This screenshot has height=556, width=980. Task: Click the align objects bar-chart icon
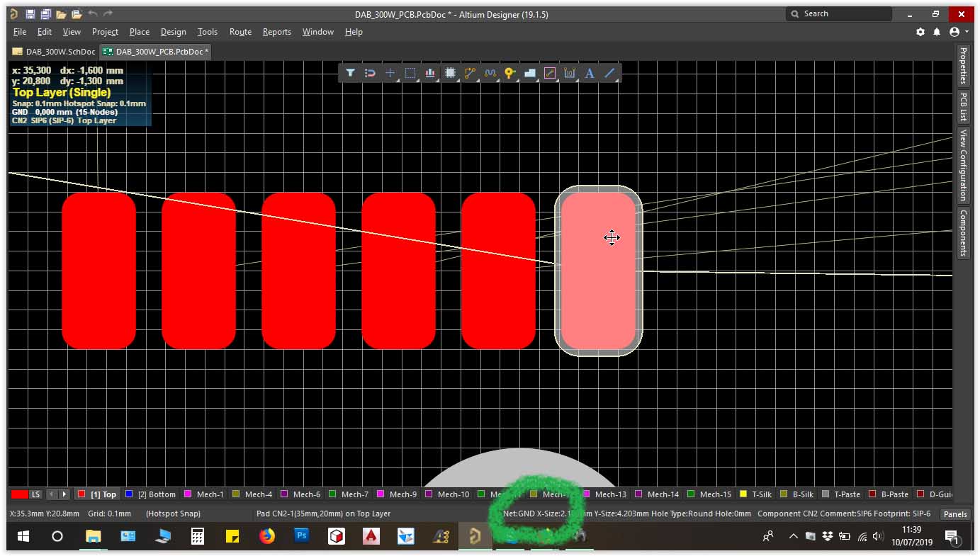(x=430, y=73)
